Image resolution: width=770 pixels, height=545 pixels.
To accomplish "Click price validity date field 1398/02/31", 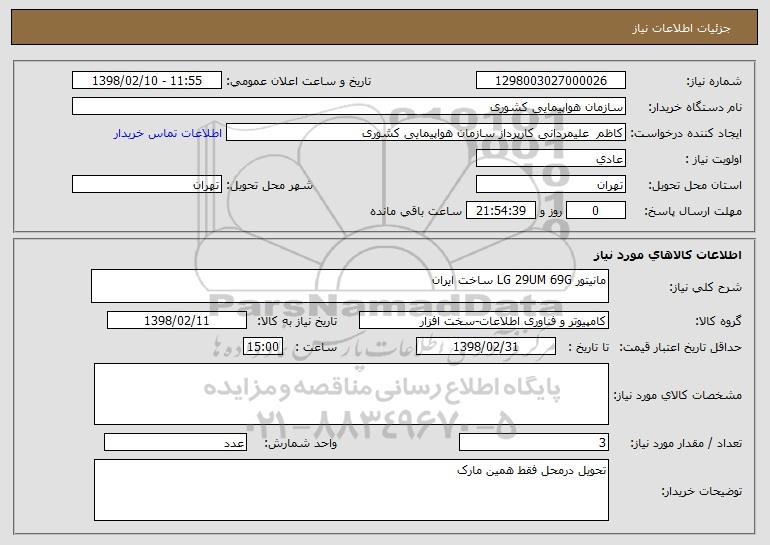I will (x=486, y=347).
